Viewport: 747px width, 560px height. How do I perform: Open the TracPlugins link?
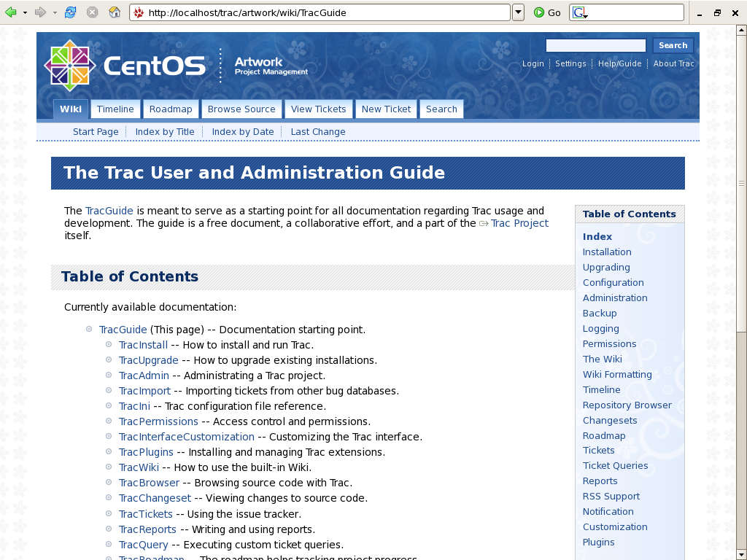click(146, 452)
